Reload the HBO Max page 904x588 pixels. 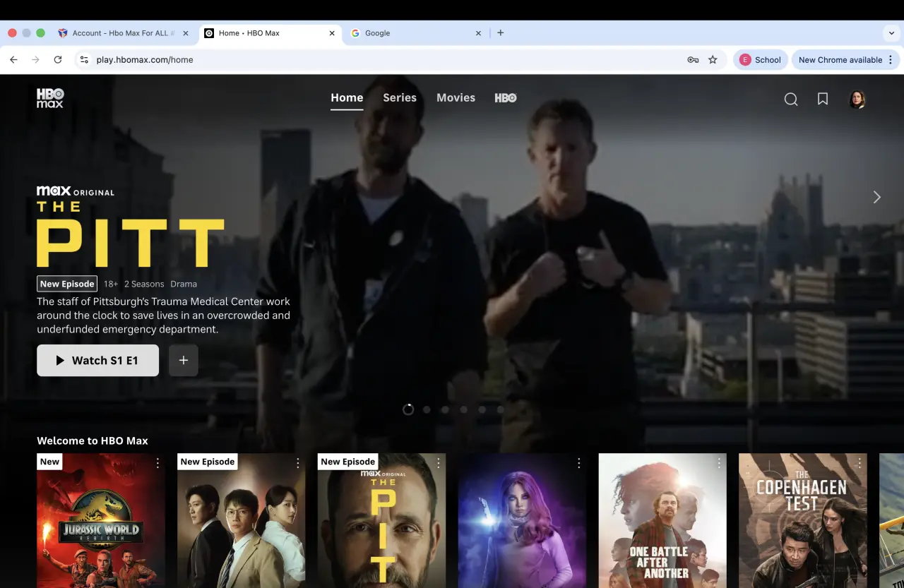click(58, 60)
